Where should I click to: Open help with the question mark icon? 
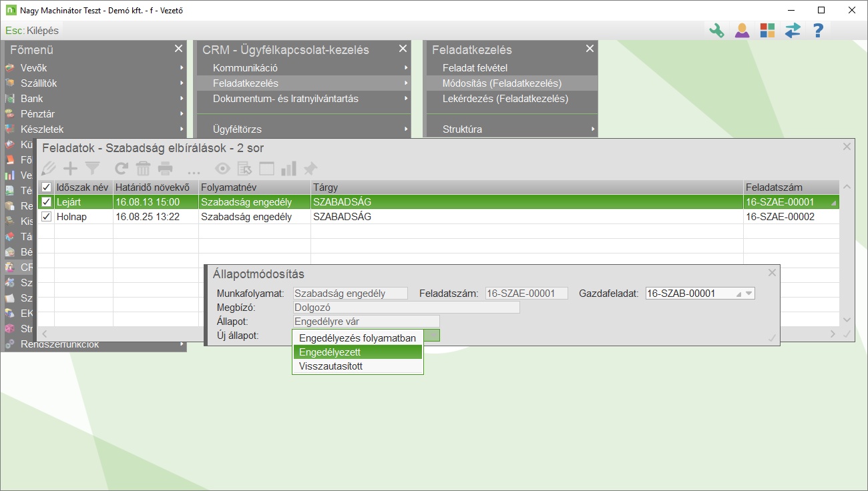coord(818,31)
